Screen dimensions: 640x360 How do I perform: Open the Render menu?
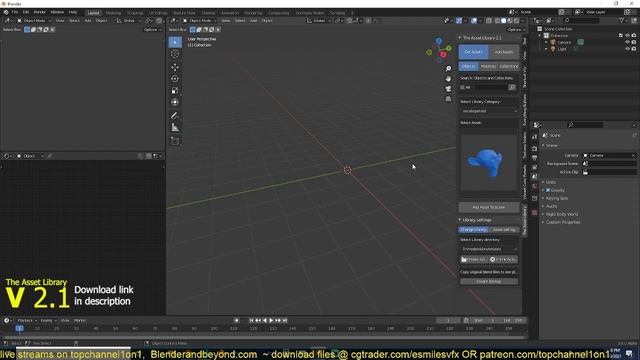[x=40, y=12]
